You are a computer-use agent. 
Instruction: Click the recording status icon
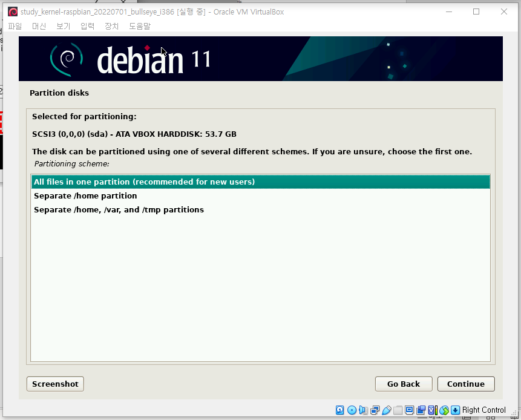(421, 410)
